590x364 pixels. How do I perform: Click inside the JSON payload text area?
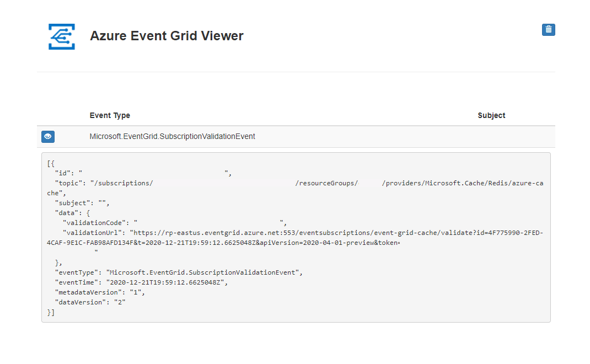pyautogui.click(x=295, y=237)
